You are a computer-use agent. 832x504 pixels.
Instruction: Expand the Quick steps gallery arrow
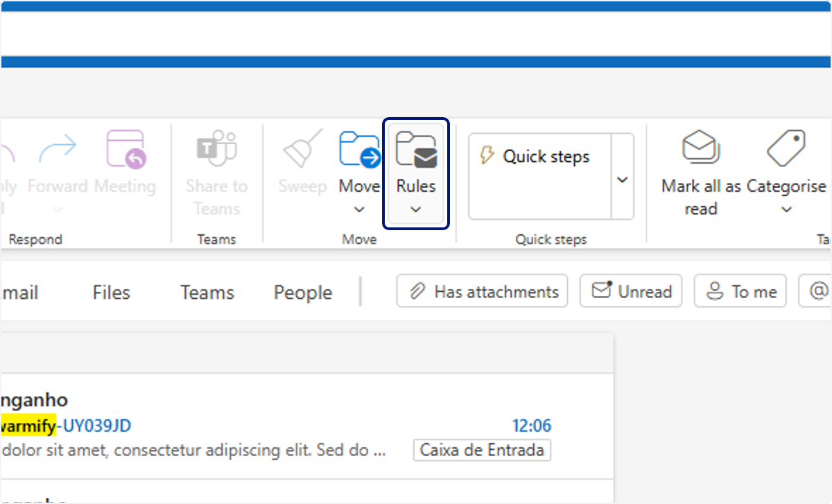623,180
